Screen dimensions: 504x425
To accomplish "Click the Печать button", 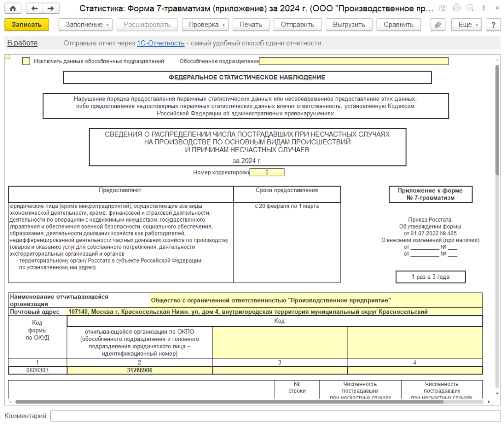I will click(x=251, y=25).
